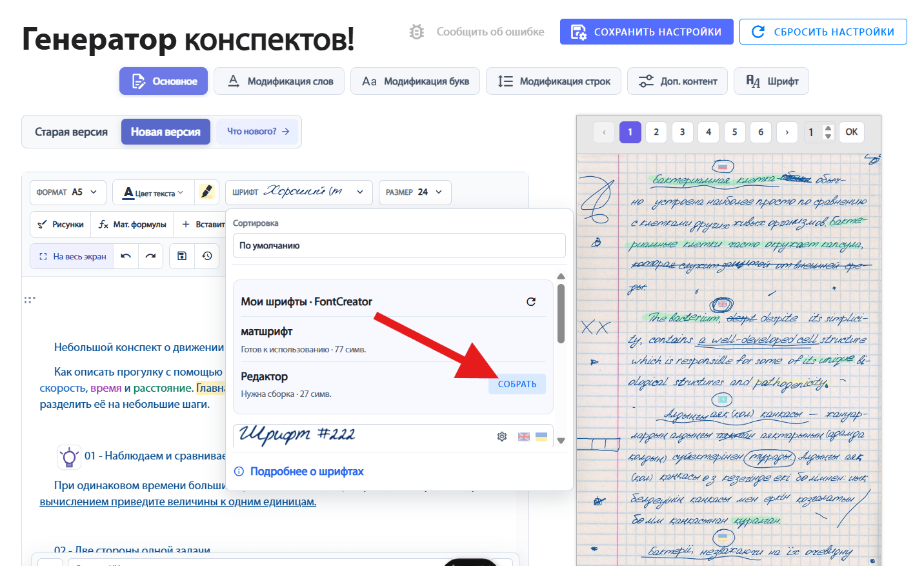Expand the 'Шрифт' font selector dropdown
This screenshot has width=924, height=566.
coord(299,192)
